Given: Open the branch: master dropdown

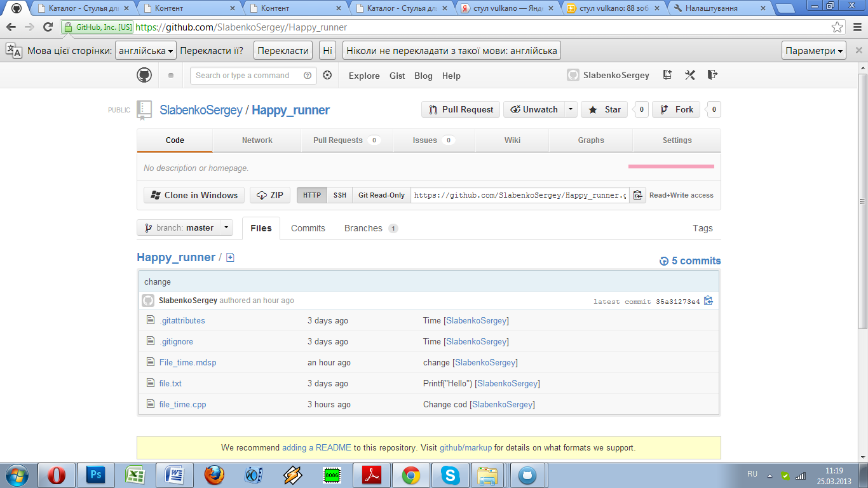Looking at the screenshot, I should (x=185, y=227).
